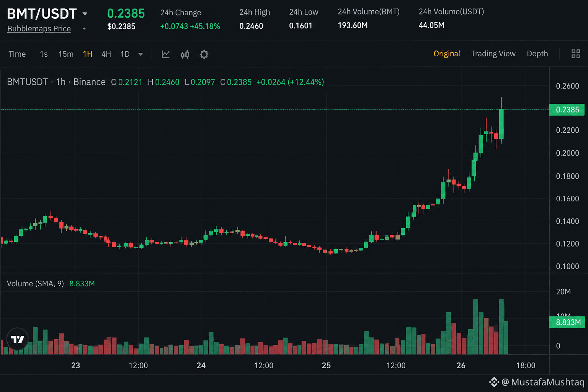Image resolution: width=588 pixels, height=392 pixels.
Task: Select the 1D interval
Action: point(125,54)
